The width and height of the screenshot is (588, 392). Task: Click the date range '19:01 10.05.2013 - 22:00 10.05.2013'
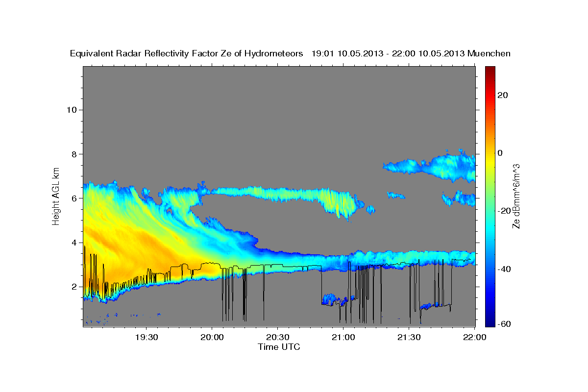pos(388,54)
